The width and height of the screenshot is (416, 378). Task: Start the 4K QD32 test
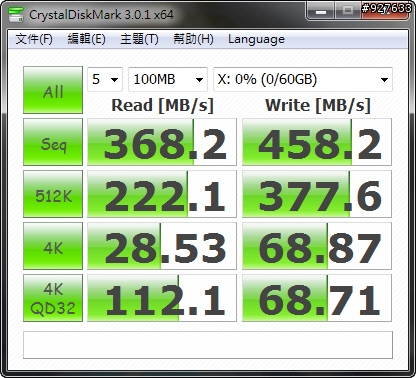53,298
